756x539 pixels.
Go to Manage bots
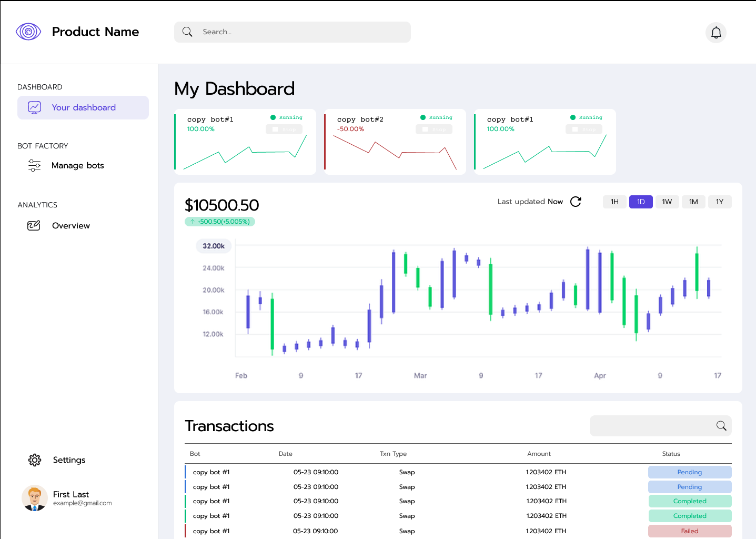coord(78,166)
